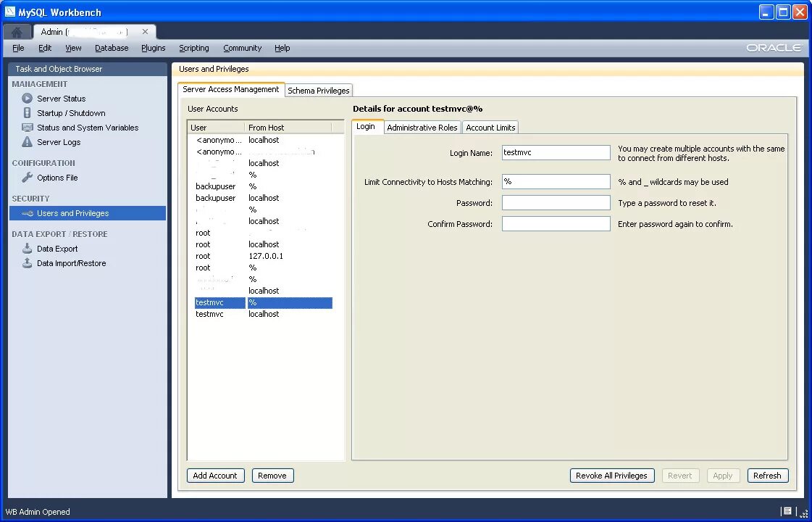Image resolution: width=812 pixels, height=522 pixels.
Task: Select the backupuser account with % host
Action: pos(264,186)
